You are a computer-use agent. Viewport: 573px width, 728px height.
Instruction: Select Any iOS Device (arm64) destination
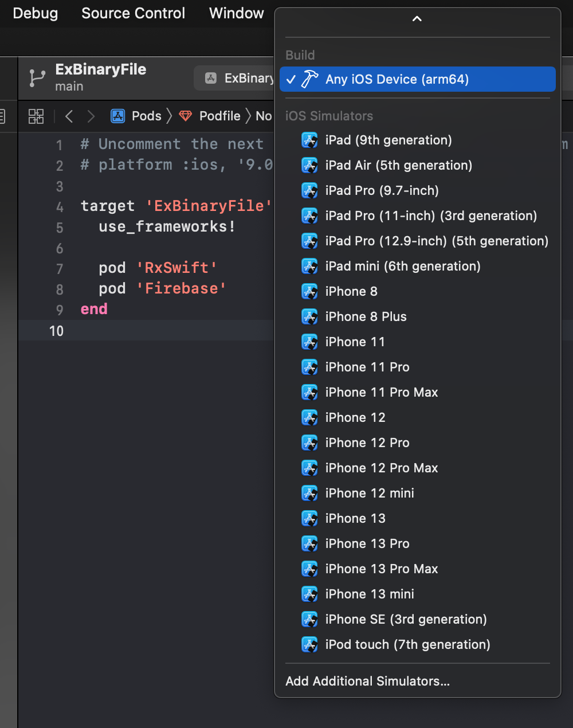418,79
